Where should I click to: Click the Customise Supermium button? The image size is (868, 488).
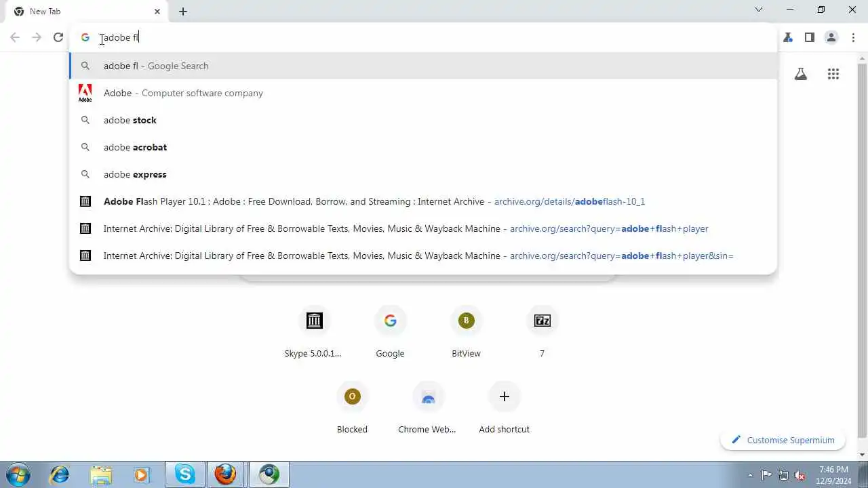783,440
